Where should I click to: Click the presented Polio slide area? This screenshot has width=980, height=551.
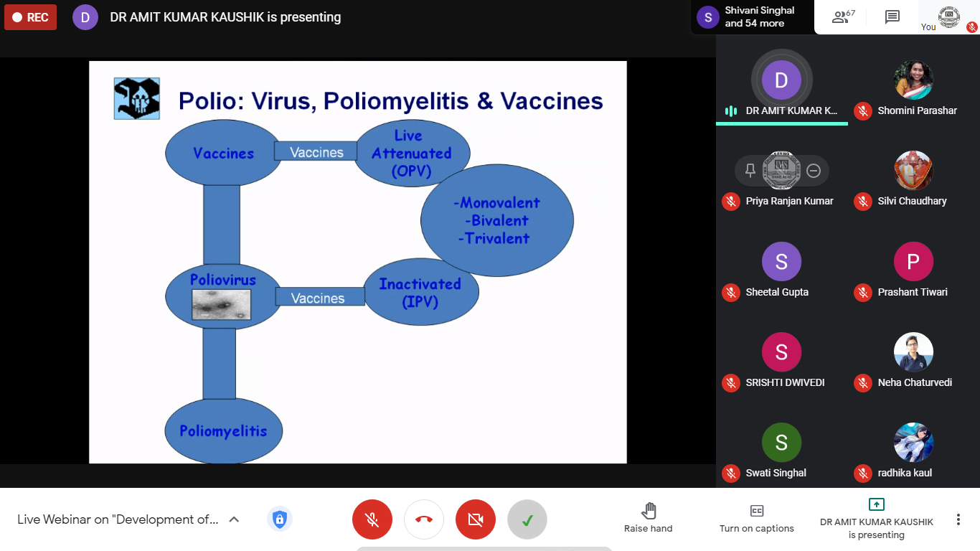click(x=357, y=262)
